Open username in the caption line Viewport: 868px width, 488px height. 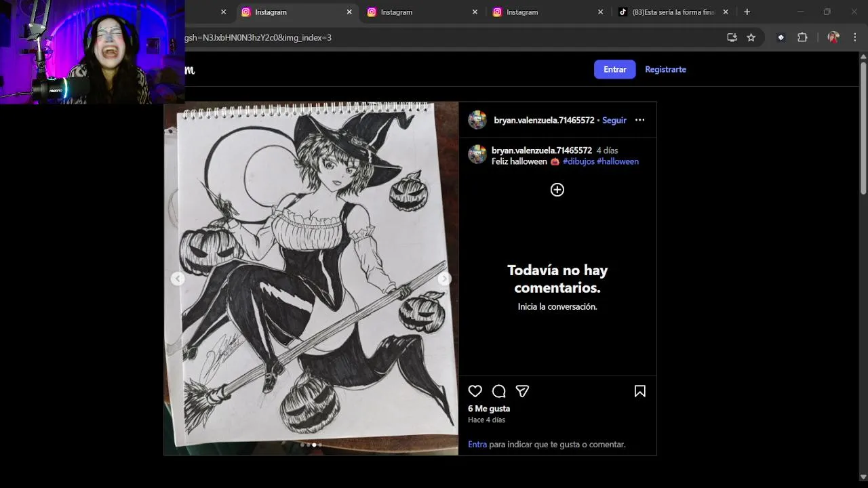click(542, 150)
